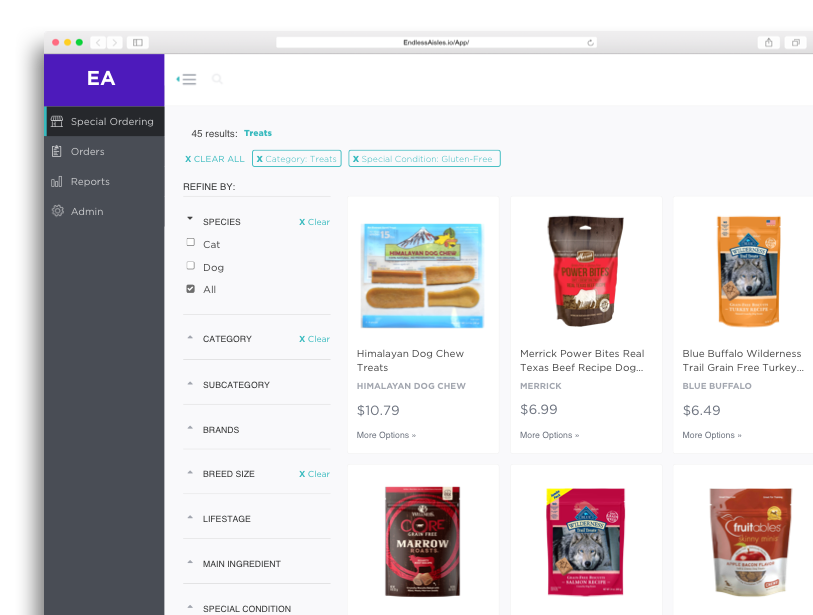Viewport: 813px width, 615px height.
Task: Click the $10.79 price
Action: pyautogui.click(x=378, y=411)
